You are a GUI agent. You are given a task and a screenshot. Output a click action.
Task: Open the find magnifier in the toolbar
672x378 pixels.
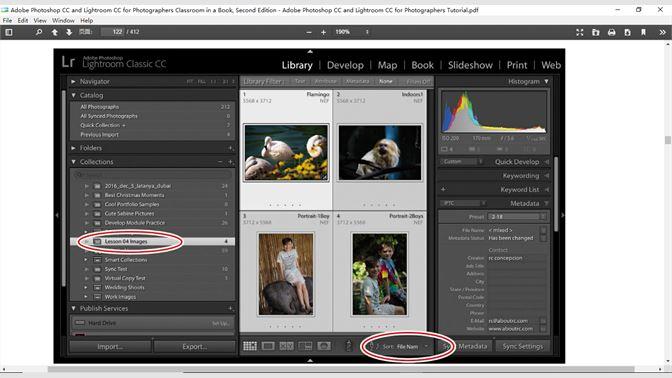point(39,32)
